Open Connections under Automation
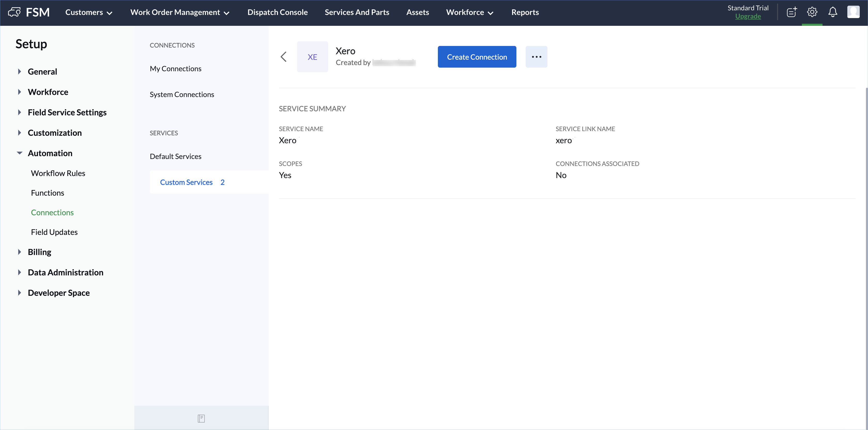The width and height of the screenshot is (868, 430). point(52,212)
